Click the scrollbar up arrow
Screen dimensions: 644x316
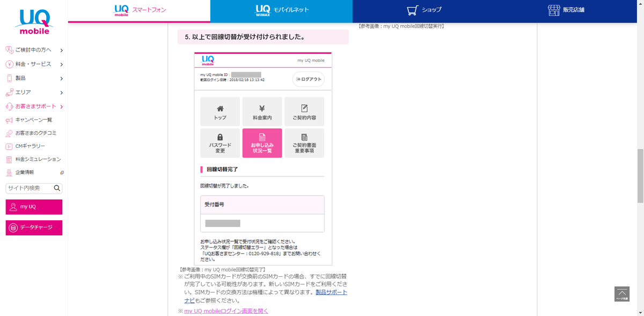(x=640, y=3)
